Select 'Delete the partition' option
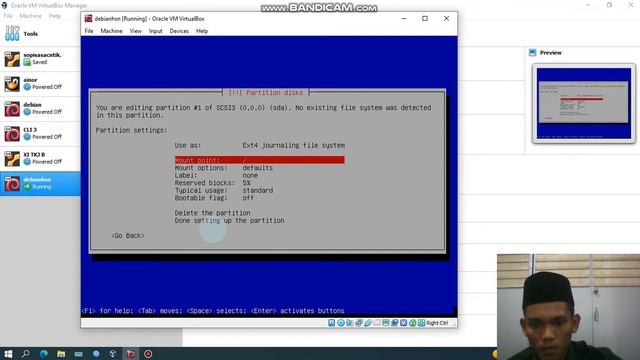This screenshot has height=360, width=640. coord(212,213)
